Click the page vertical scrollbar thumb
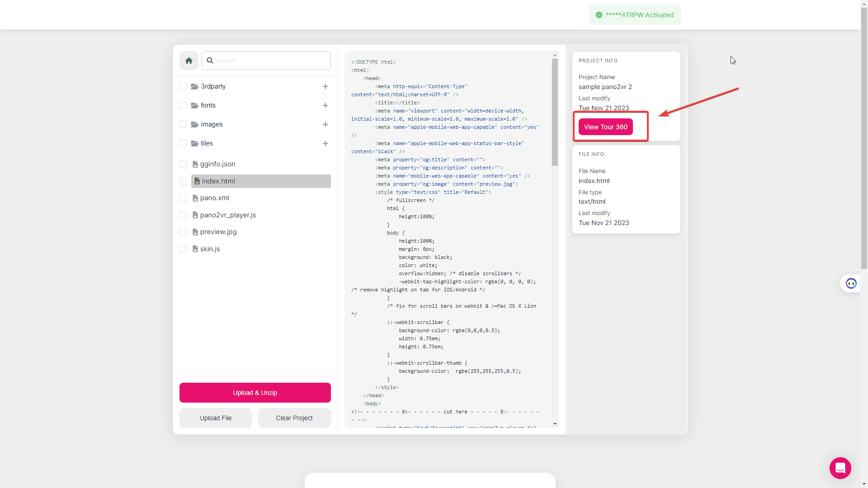This screenshot has width=868, height=488. pos(864,138)
